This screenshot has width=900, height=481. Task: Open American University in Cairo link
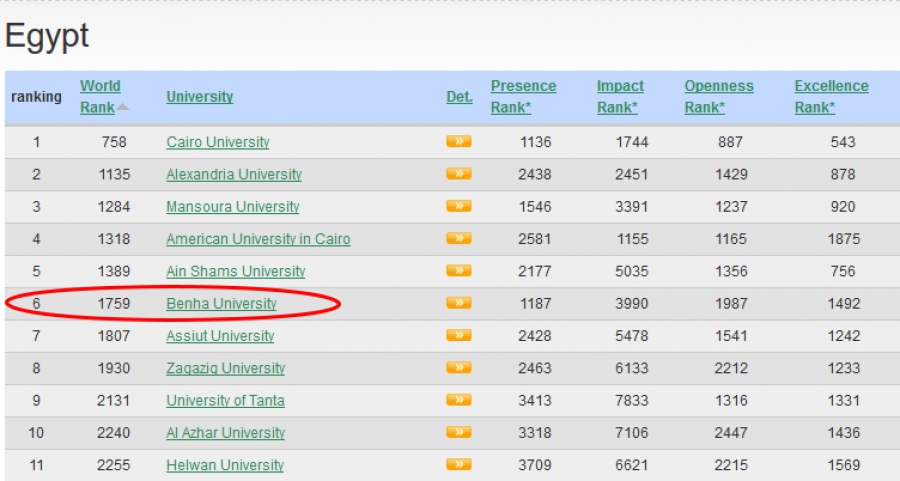pyautogui.click(x=258, y=239)
